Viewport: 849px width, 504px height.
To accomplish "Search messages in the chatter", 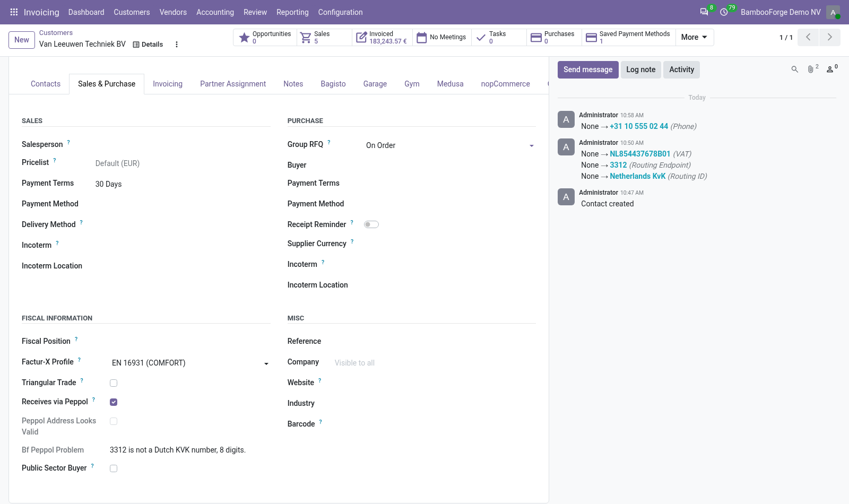I will click(x=795, y=69).
